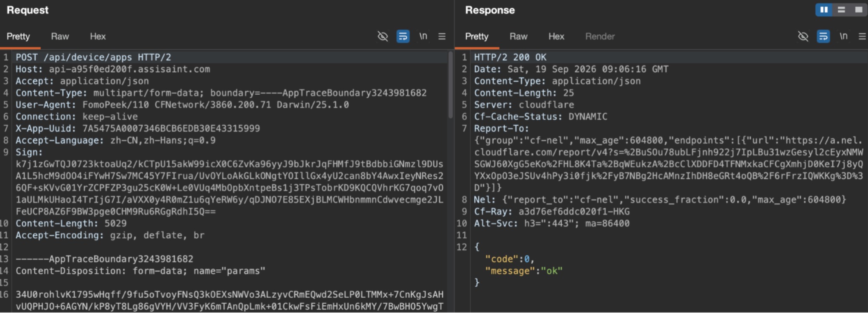The image size is (868, 313).
Task: Open the Response Hex tab
Action: 556,37
